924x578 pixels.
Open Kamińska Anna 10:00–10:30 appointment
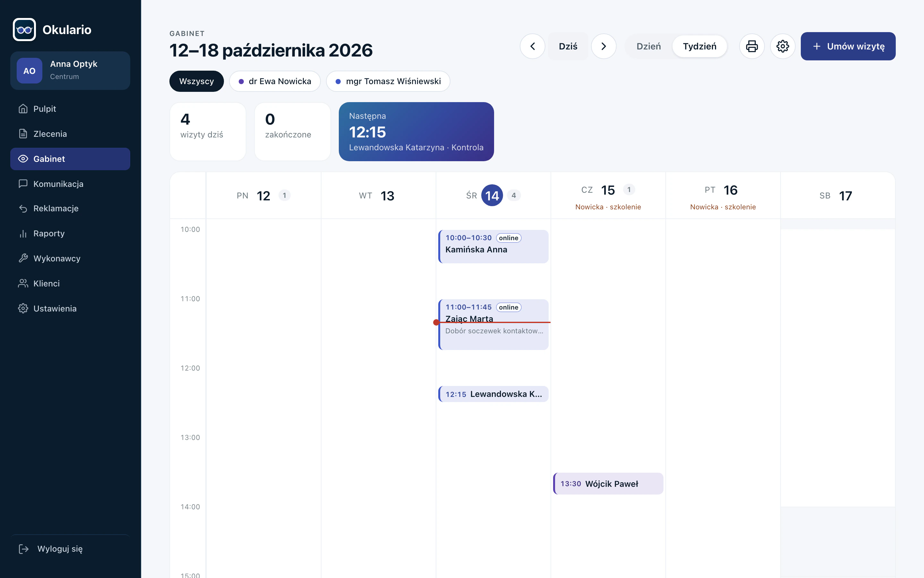[x=493, y=246]
